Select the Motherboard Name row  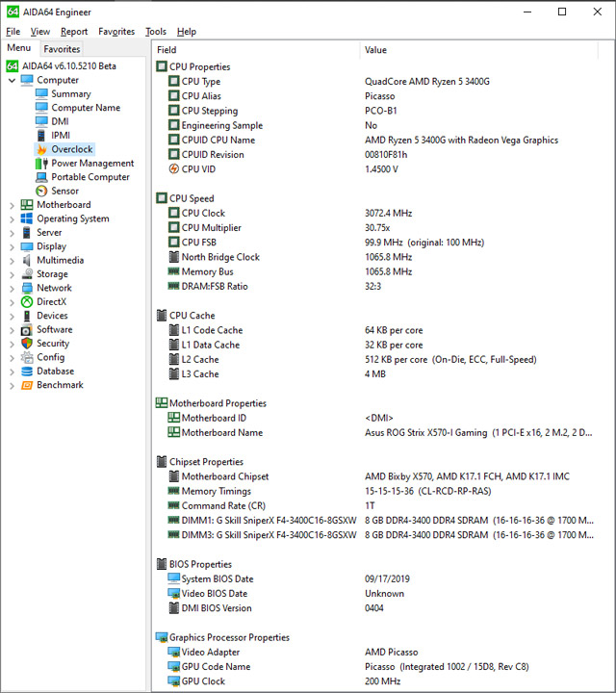(381, 433)
